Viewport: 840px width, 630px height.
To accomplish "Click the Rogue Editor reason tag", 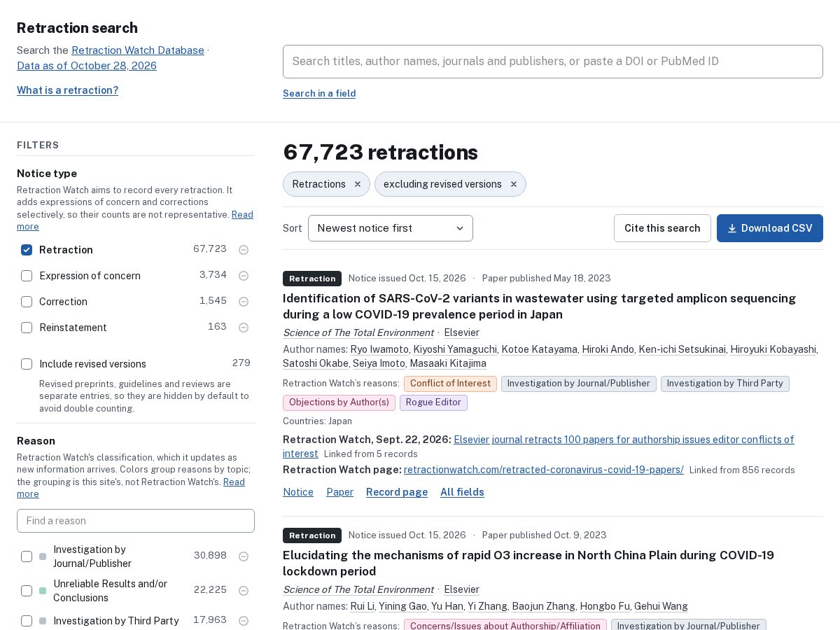I will click(433, 402).
